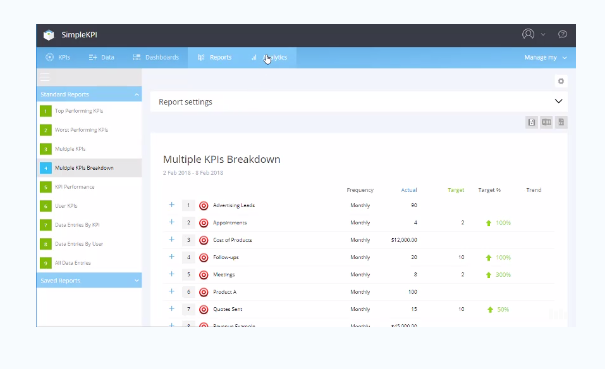Expand the chevron beside the user avatar
This screenshot has width=605, height=369.
(x=543, y=34)
